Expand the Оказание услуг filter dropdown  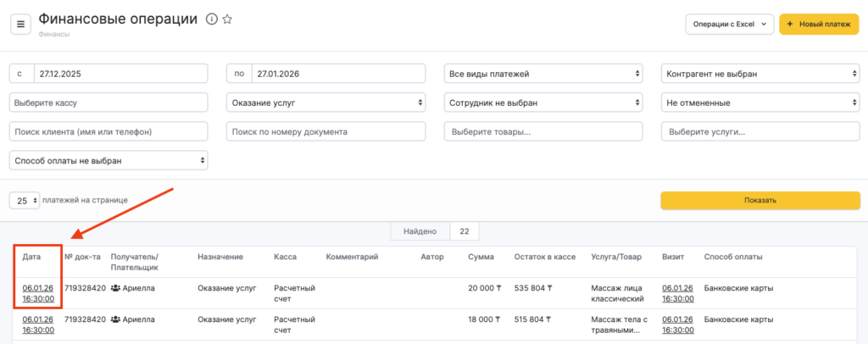pyautogui.click(x=326, y=103)
